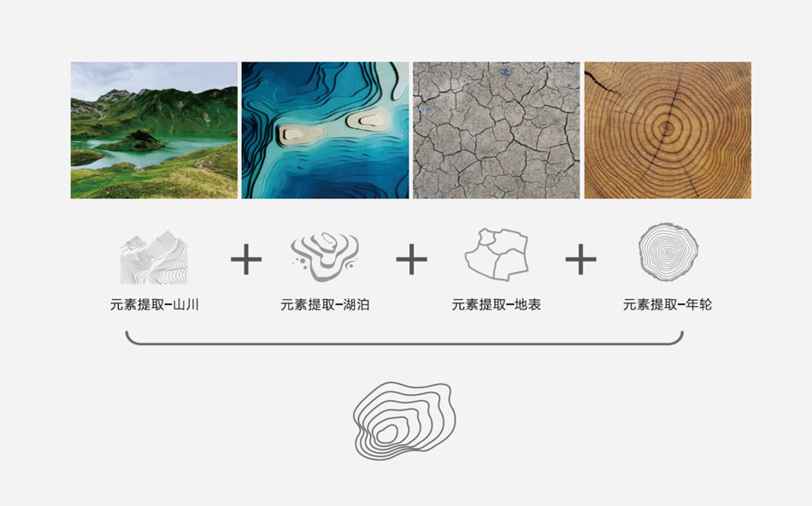
Task: Click the lake contour shape icon
Action: click(325, 256)
